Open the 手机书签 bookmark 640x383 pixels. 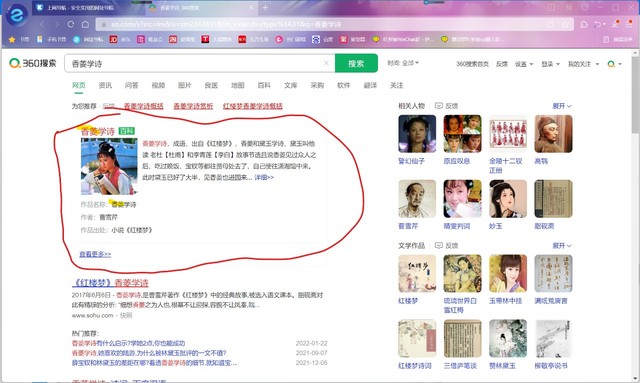click(x=51, y=39)
